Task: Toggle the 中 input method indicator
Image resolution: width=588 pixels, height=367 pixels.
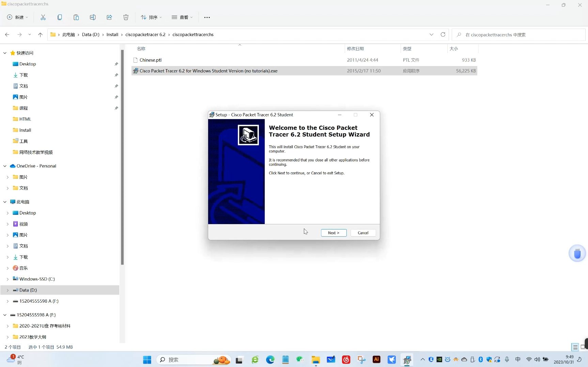Action: tap(518, 360)
